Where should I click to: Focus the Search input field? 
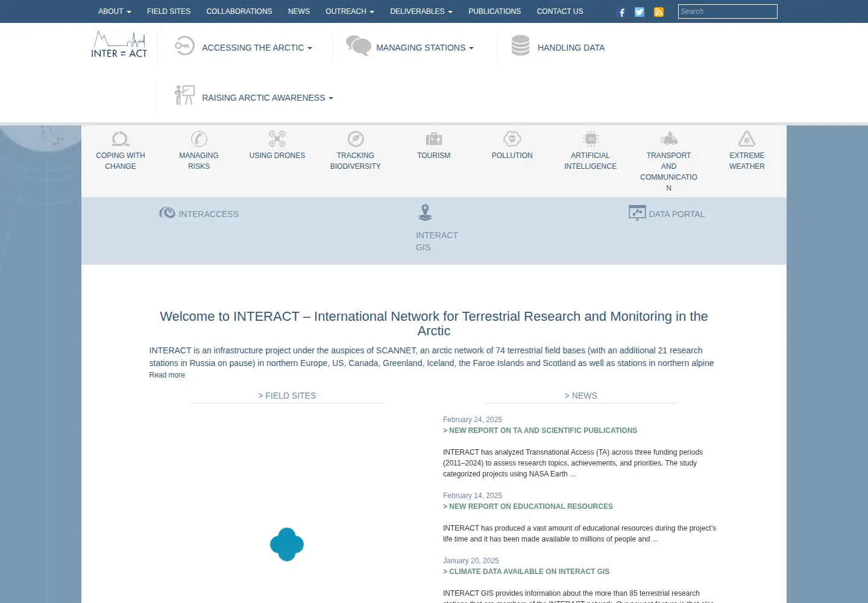click(x=728, y=11)
